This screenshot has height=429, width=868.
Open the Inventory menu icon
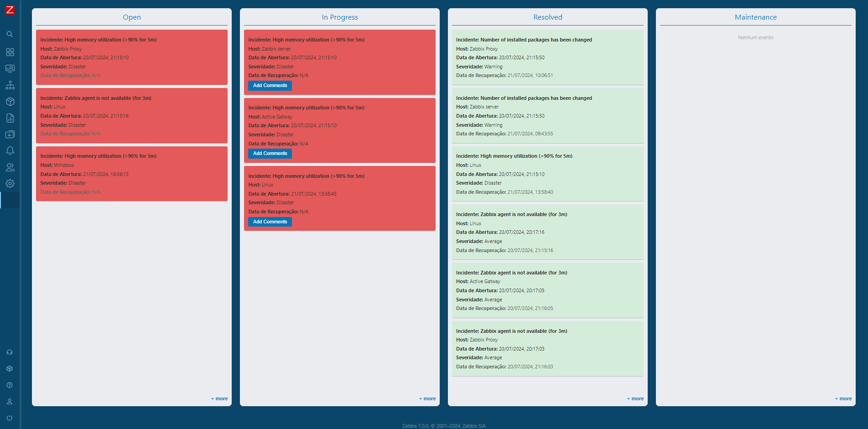tap(10, 102)
